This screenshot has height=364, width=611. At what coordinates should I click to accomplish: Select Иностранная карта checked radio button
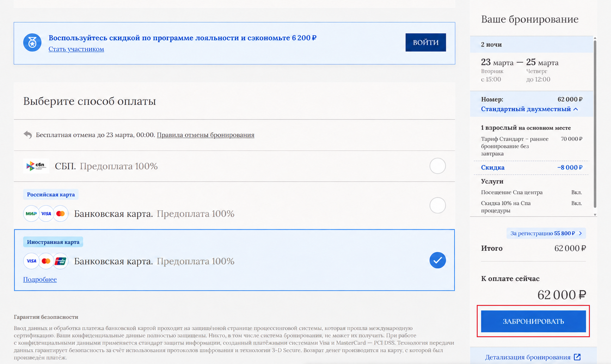438,260
